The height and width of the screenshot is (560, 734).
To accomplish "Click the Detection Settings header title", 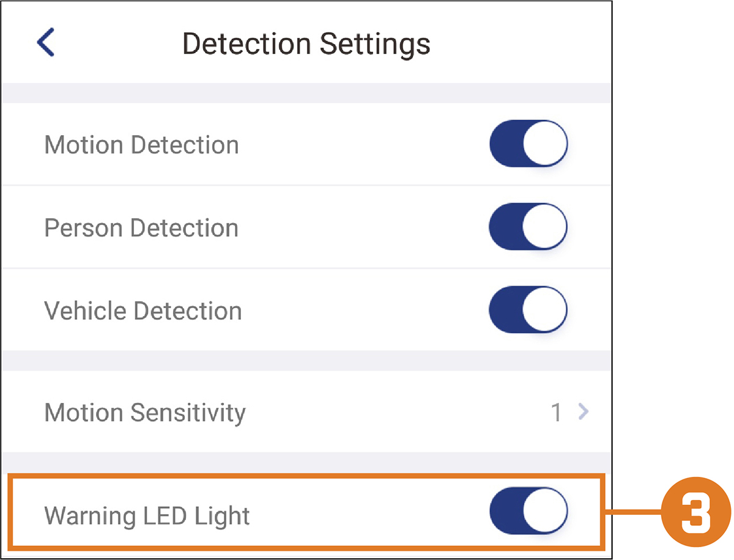I will point(306,45).
